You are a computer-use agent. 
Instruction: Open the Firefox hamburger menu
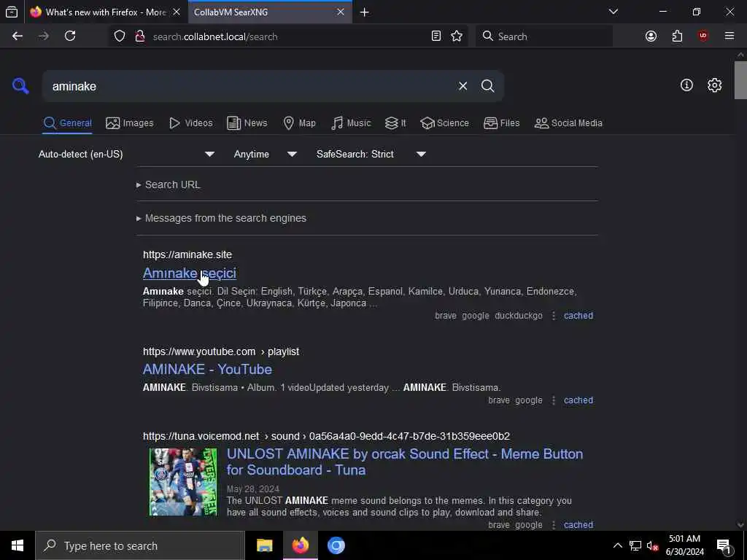[x=729, y=36]
